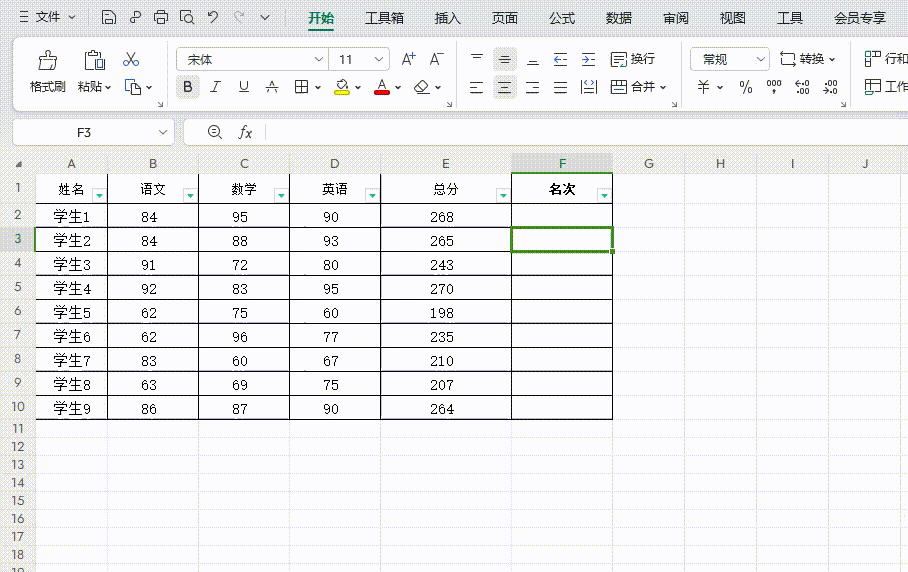Click Wrap Text (换行) button
Viewport: 908px width, 572px height.
click(x=633, y=59)
